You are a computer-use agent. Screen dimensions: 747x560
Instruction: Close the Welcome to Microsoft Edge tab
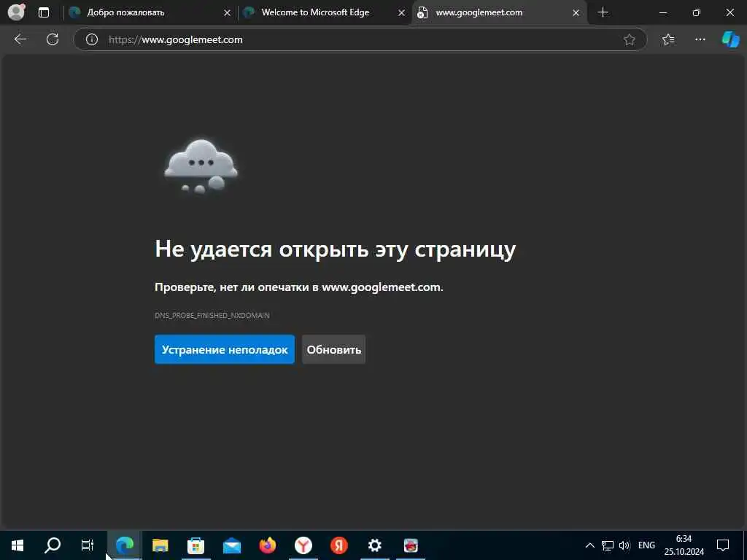coord(402,13)
